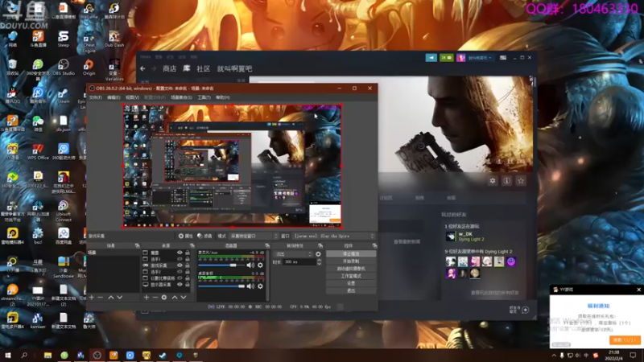Favorite the game with Steam star icon
Viewport: 644px width, 362px height.
[521, 180]
